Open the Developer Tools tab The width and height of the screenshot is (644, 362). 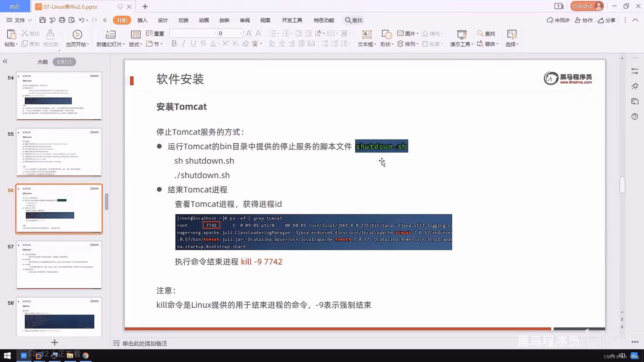point(292,20)
